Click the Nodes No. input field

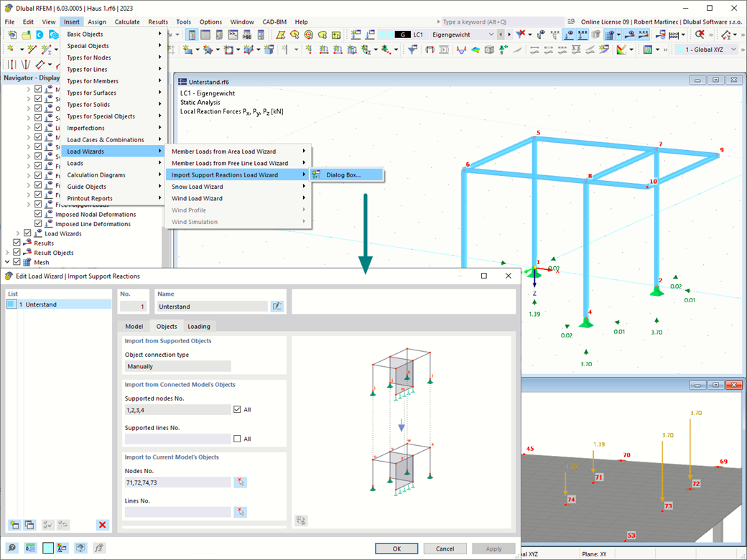point(177,482)
